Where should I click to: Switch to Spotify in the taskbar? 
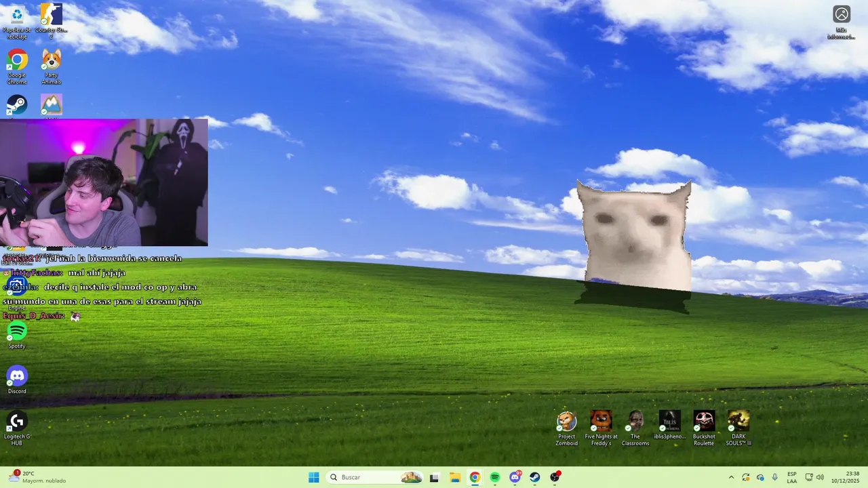click(x=495, y=477)
